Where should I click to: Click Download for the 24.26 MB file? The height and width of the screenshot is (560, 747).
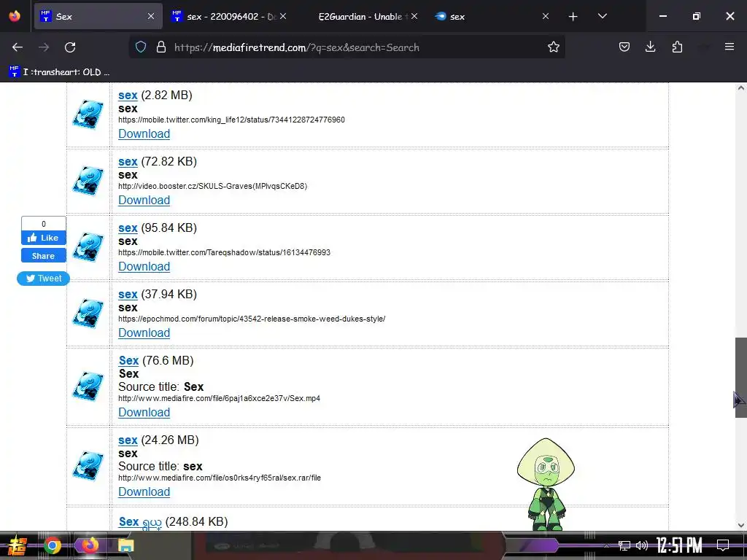click(x=144, y=492)
